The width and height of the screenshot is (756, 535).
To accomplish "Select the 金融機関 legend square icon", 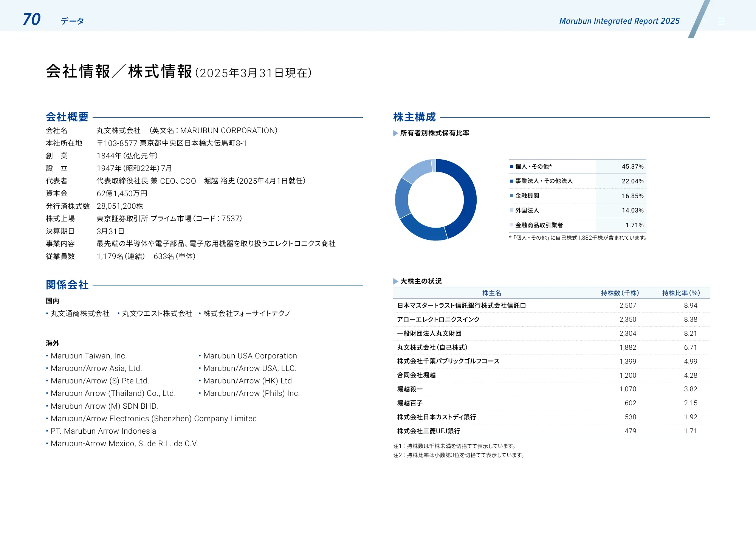I will tap(513, 195).
